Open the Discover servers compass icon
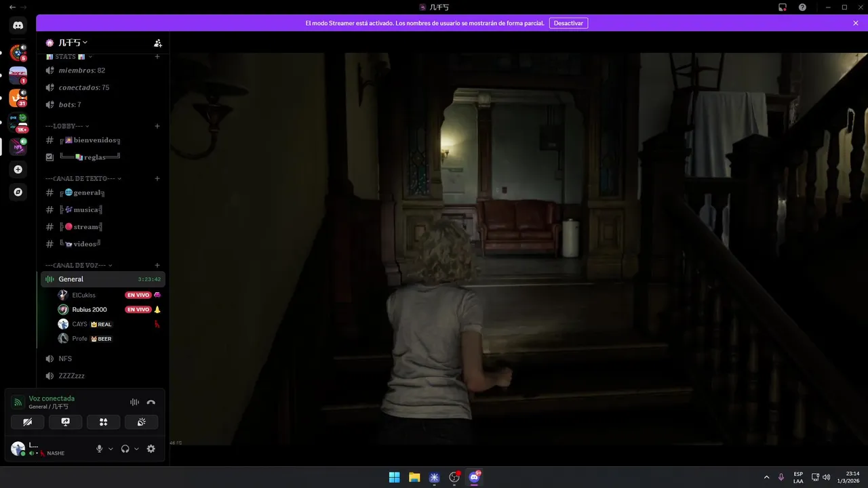This screenshot has height=488, width=868. point(18,192)
